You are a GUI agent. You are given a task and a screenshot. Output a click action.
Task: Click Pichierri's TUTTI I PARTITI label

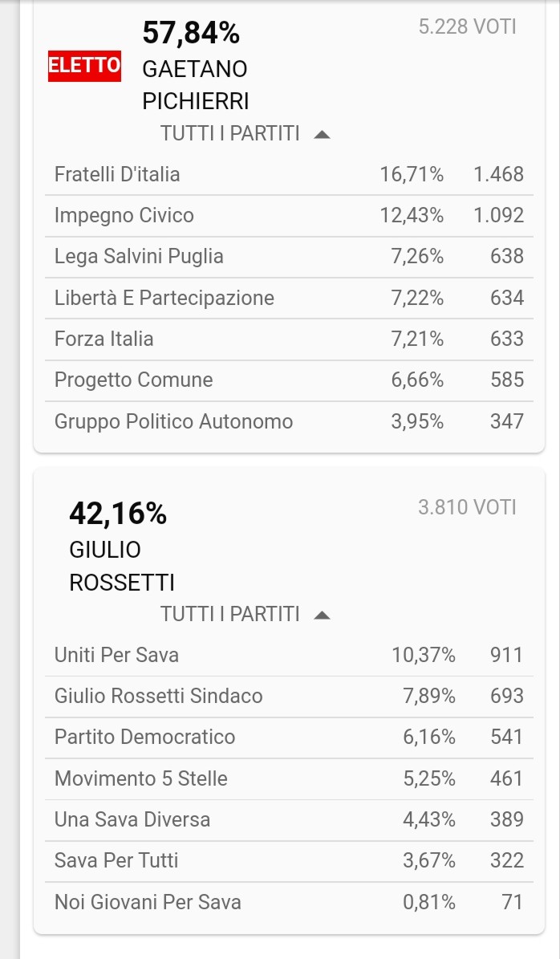coord(230,134)
